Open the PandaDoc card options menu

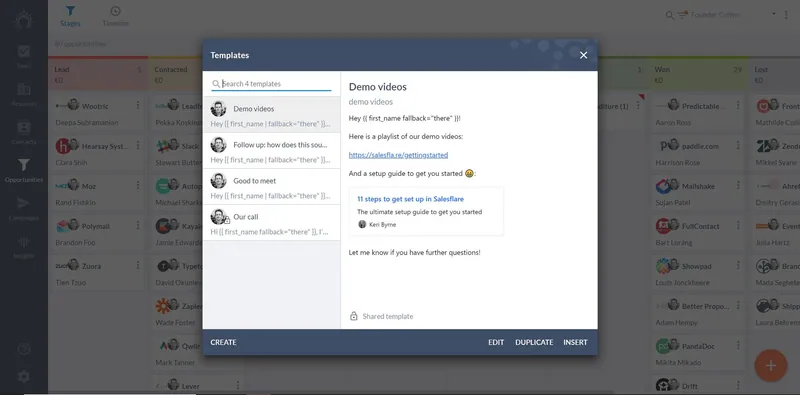[738, 345]
